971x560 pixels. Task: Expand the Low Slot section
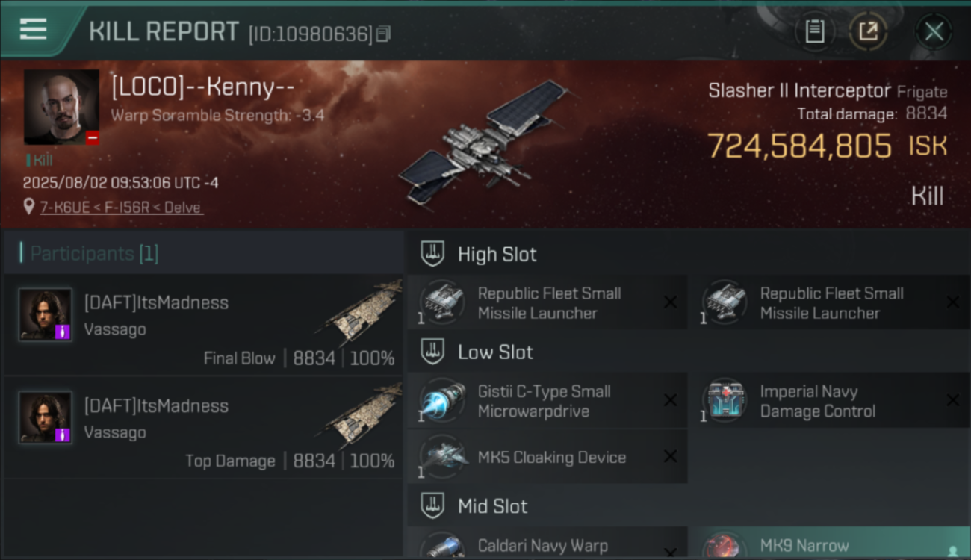tap(688, 352)
